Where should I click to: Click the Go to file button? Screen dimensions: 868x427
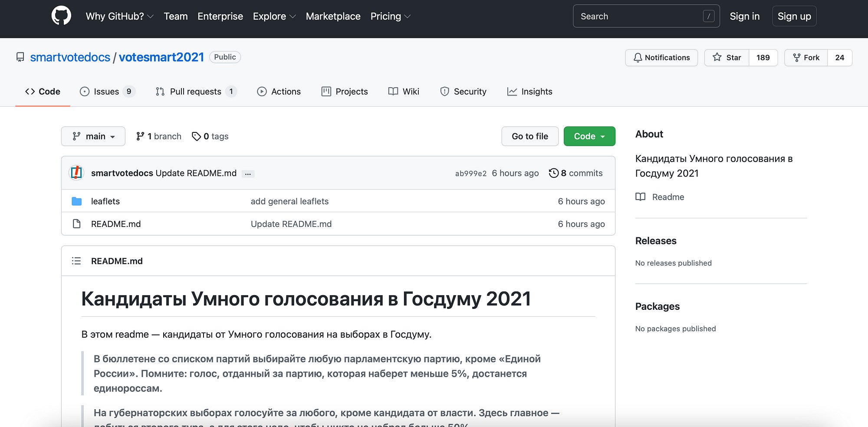(530, 136)
